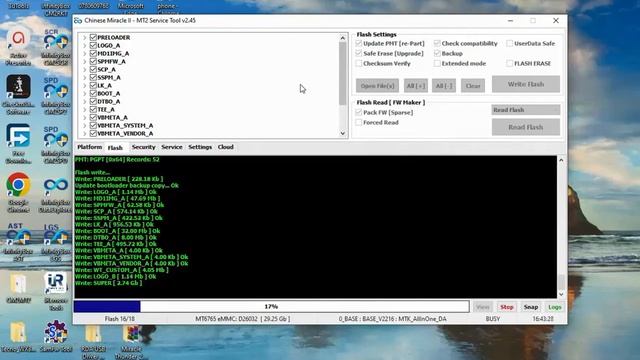Click the Write Flash button
The height and width of the screenshot is (360, 640).
(x=526, y=84)
